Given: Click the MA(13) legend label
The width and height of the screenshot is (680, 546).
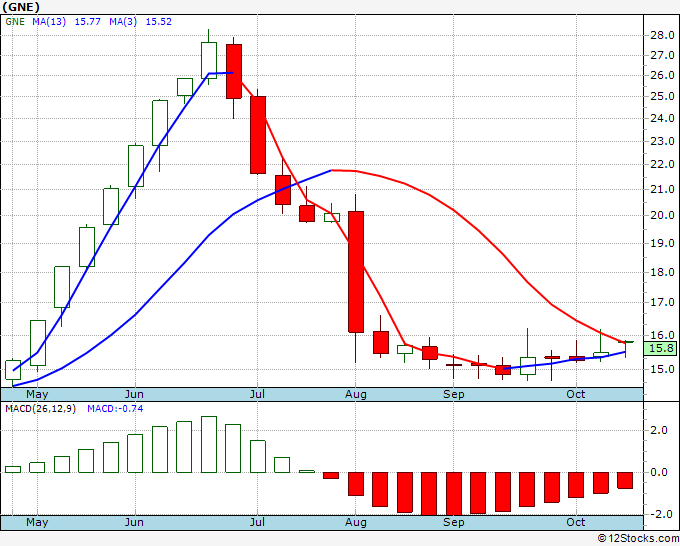Looking at the screenshot, I should point(49,22).
